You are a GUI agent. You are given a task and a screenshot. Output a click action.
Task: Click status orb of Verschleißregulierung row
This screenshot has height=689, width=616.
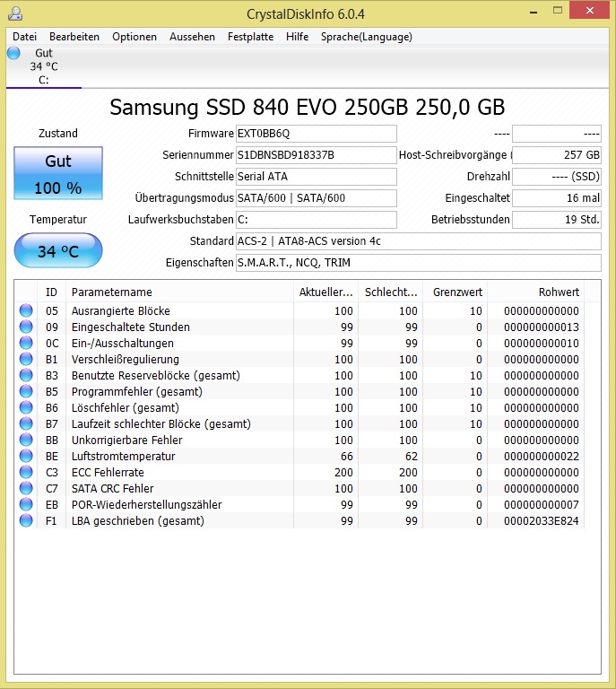coord(26,359)
